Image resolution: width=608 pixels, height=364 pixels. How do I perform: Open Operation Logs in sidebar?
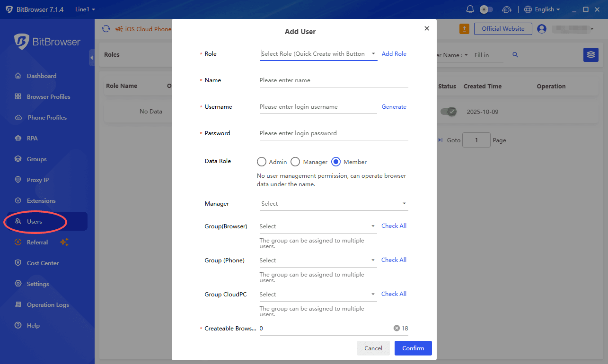coord(47,304)
